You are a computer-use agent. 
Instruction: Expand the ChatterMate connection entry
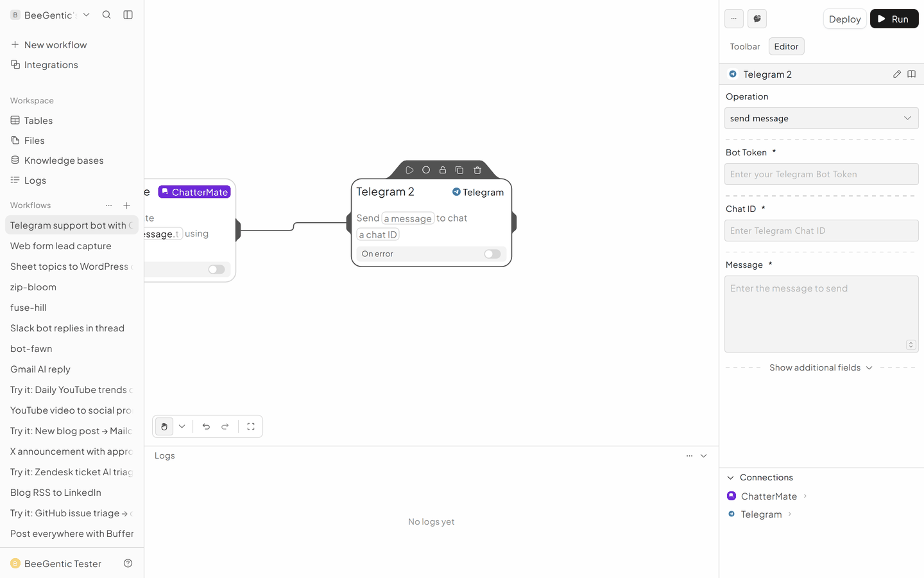point(767,496)
